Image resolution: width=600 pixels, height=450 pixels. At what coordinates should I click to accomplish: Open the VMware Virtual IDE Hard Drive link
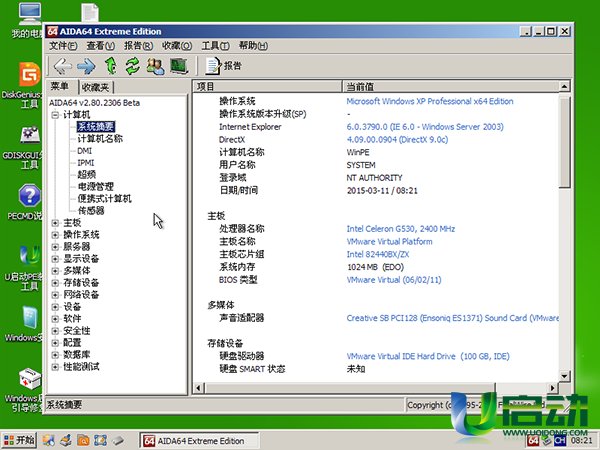coord(428,356)
